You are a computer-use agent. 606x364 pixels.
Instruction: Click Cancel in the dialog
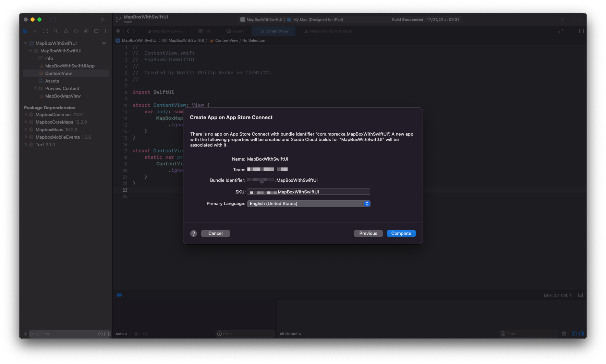[x=216, y=234]
